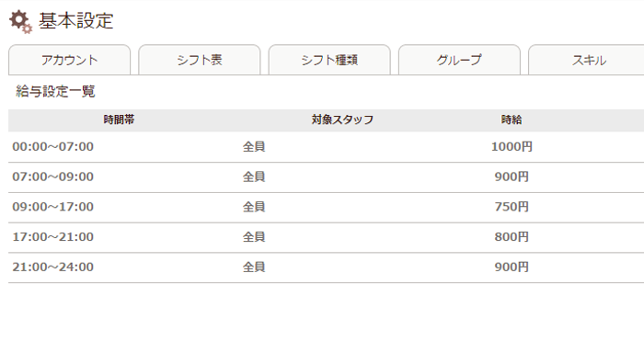
Task: Click the gear icon beside 基本設定
Action: click(x=20, y=22)
